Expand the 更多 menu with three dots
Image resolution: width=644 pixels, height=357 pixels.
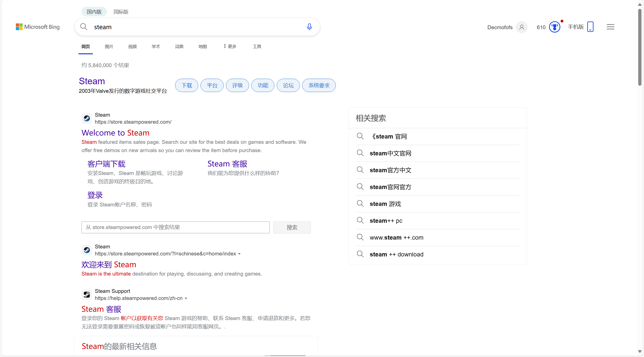click(230, 47)
